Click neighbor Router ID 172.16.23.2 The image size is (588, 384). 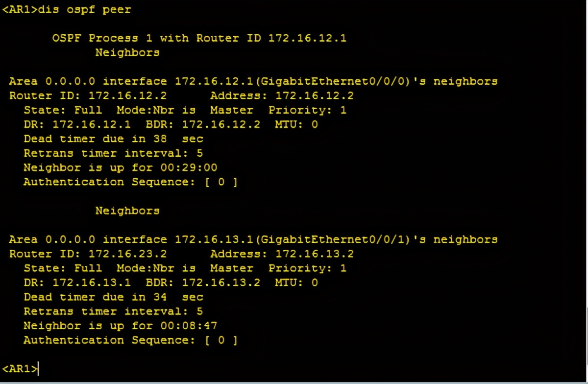pyautogui.click(x=127, y=254)
